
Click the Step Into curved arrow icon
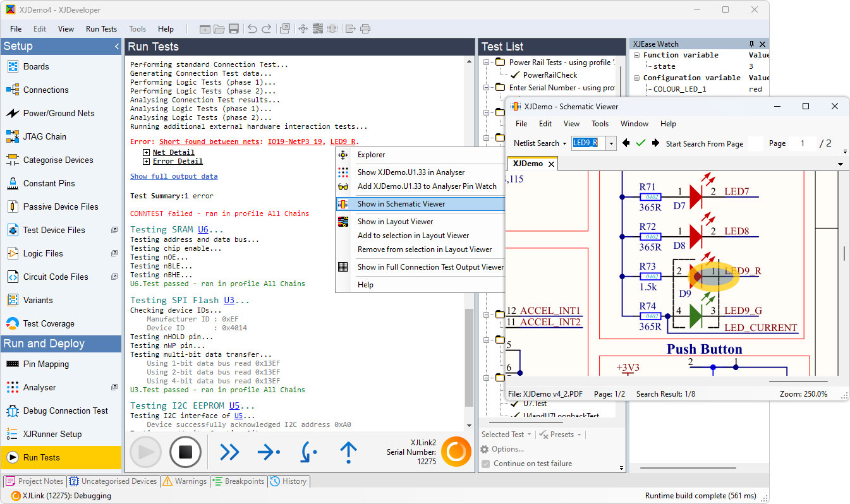pyautogui.click(x=308, y=452)
